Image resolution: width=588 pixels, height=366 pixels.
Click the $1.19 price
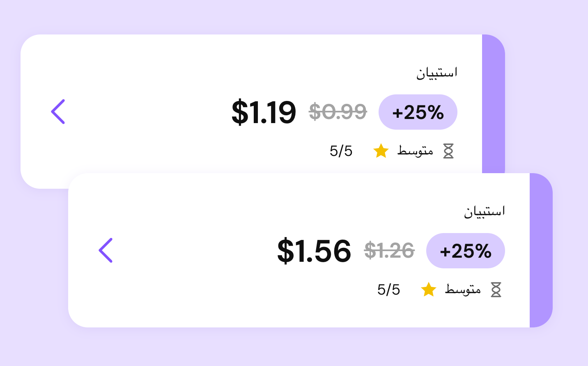264,112
